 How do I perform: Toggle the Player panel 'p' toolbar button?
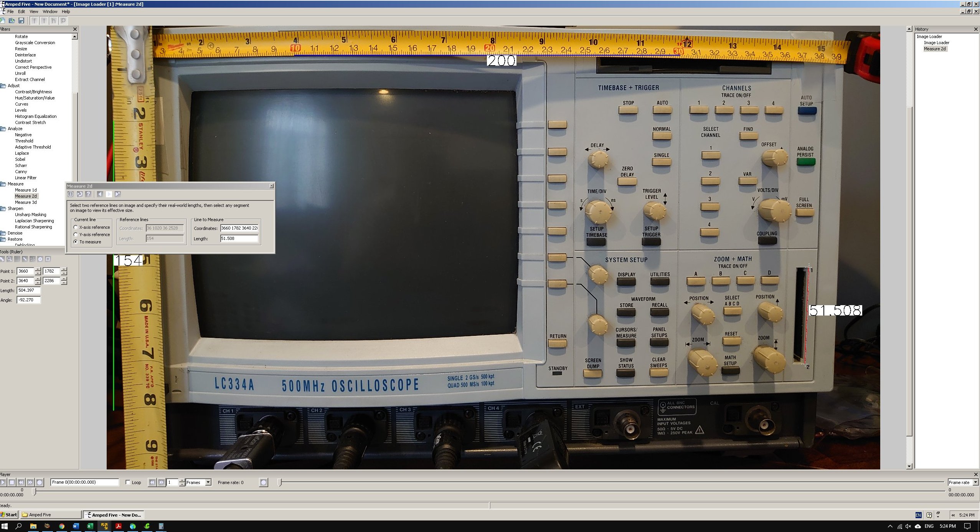(63, 20)
